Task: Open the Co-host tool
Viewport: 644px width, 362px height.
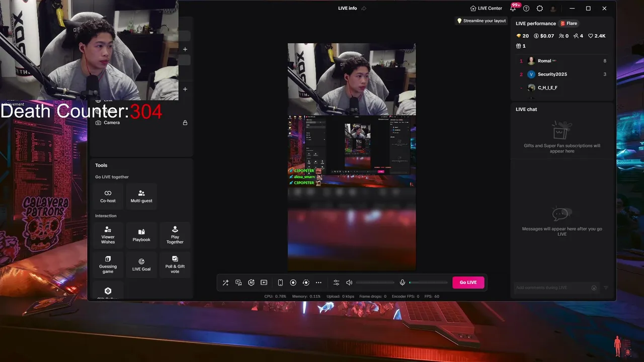Action: pyautogui.click(x=108, y=196)
